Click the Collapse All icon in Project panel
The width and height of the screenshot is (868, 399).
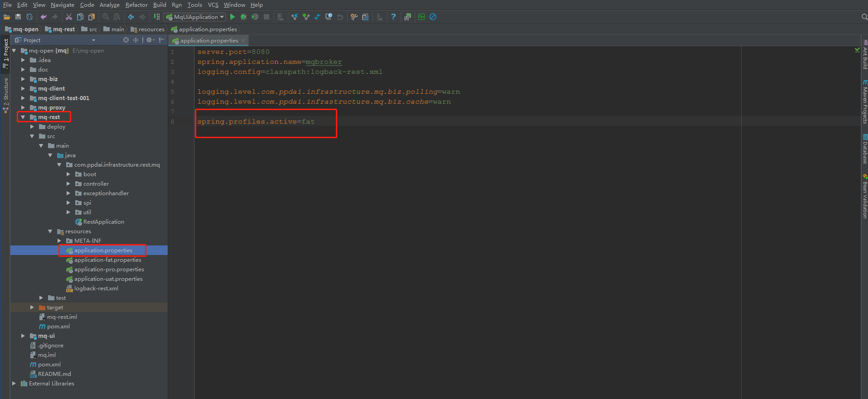[136, 40]
